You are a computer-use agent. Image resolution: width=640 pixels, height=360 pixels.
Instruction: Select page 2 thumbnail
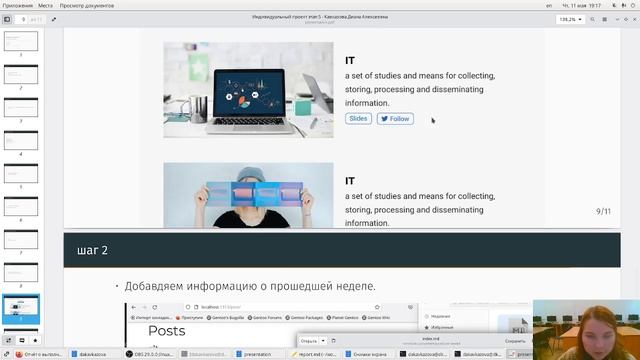pyautogui.click(x=21, y=74)
